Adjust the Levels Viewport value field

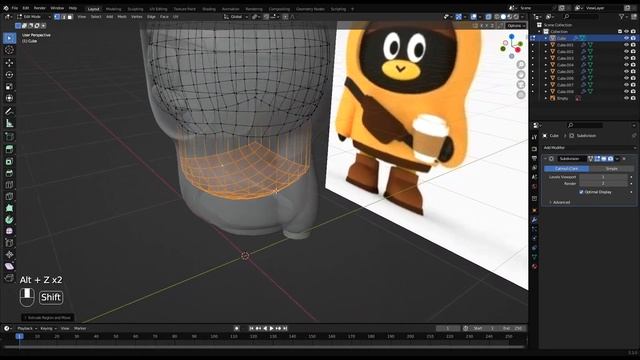(603, 177)
